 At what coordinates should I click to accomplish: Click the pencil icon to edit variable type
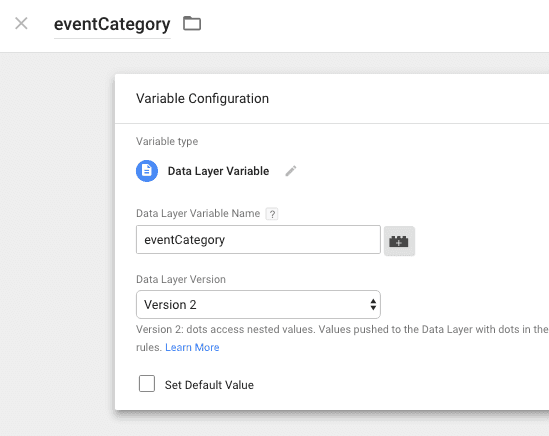291,171
